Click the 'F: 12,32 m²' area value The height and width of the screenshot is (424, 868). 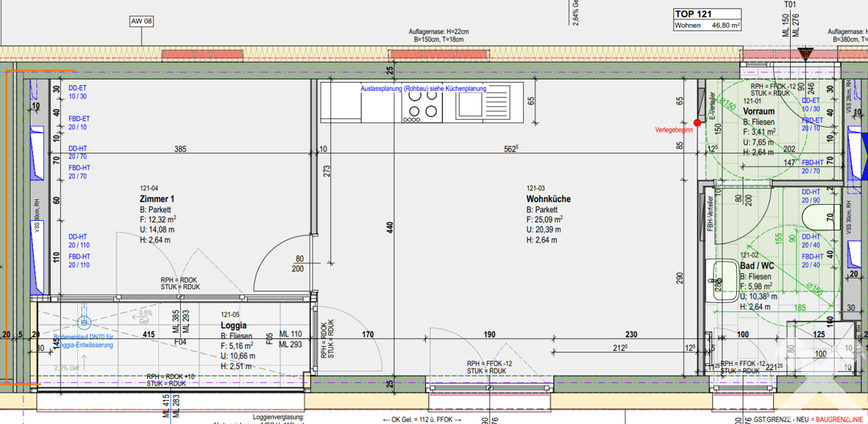click(158, 219)
